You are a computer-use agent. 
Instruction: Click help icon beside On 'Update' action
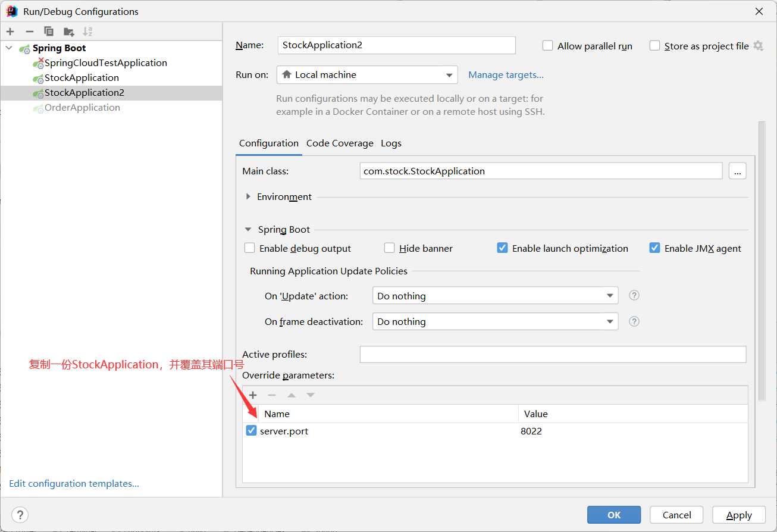(634, 295)
